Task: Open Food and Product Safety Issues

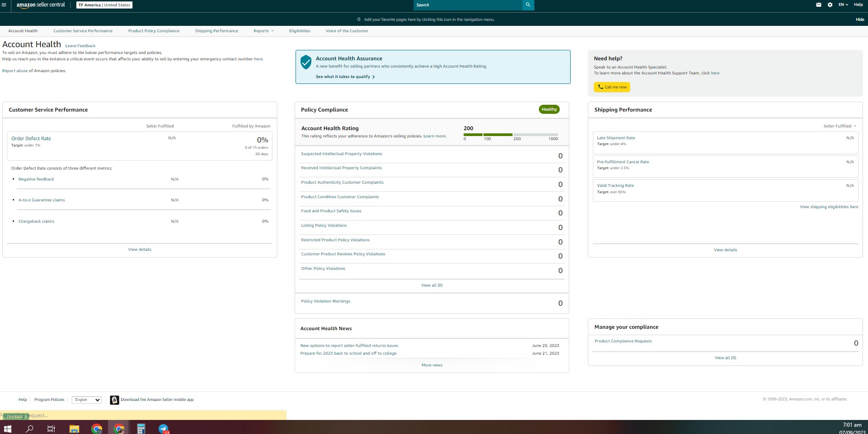Action: point(331,211)
